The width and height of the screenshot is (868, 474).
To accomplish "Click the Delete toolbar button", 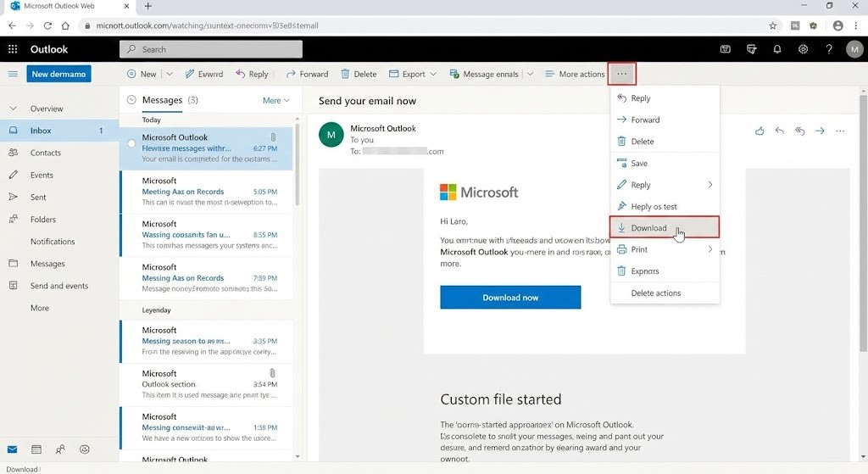I will click(359, 74).
